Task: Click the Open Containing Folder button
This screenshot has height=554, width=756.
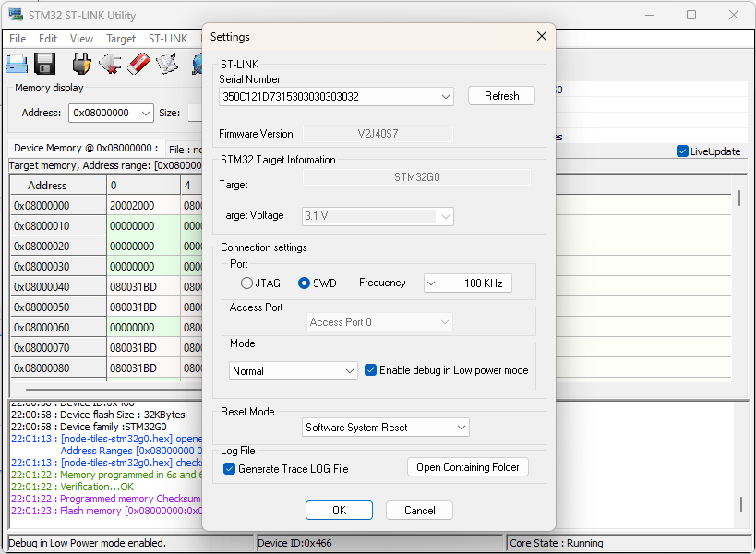Action: click(x=468, y=467)
